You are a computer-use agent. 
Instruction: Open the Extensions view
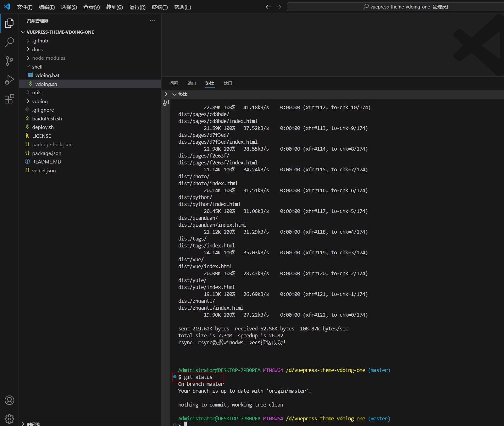click(9, 99)
